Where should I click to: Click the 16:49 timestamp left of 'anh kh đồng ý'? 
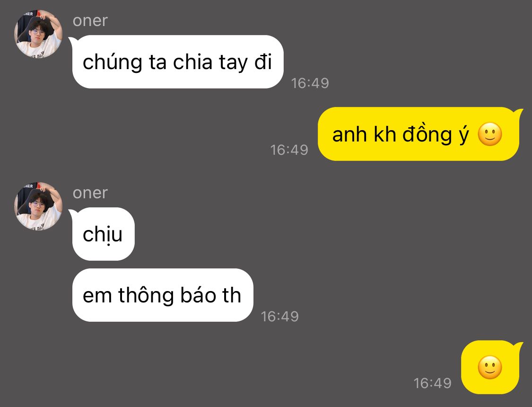click(289, 150)
